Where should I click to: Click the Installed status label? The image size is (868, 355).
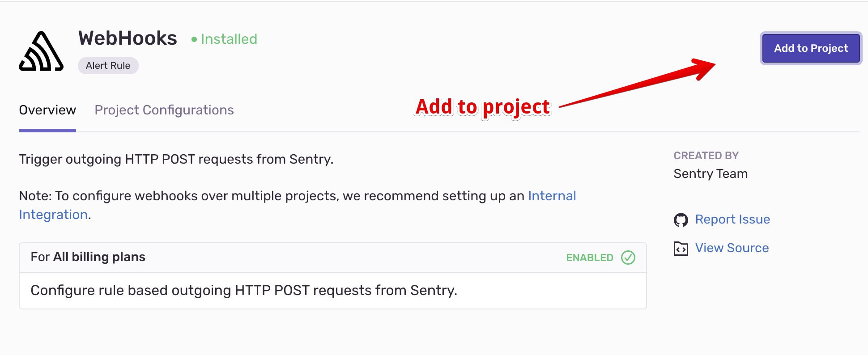click(x=229, y=39)
